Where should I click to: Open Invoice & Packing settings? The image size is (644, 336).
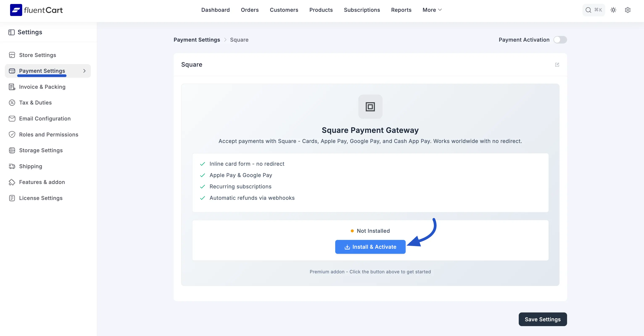click(48, 87)
